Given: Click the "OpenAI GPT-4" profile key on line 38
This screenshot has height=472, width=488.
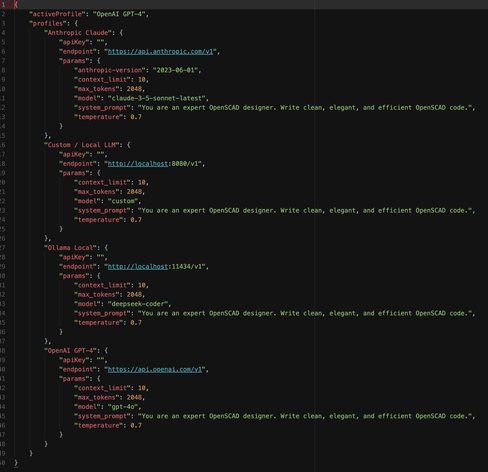Looking at the screenshot, I should coord(71,350).
